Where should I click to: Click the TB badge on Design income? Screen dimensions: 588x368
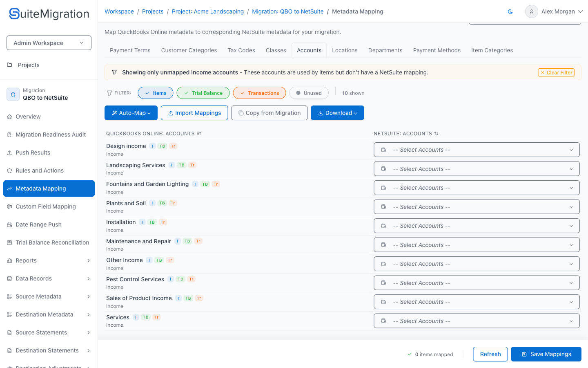162,146
